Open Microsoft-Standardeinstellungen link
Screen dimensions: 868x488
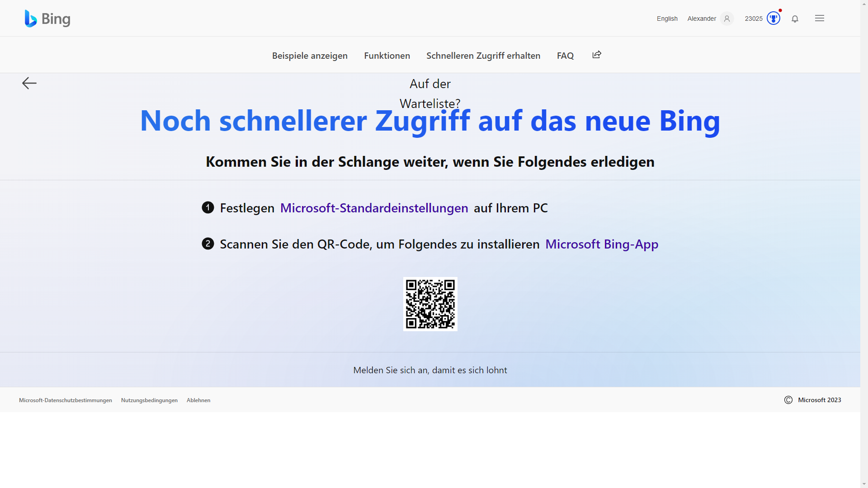pos(374,208)
